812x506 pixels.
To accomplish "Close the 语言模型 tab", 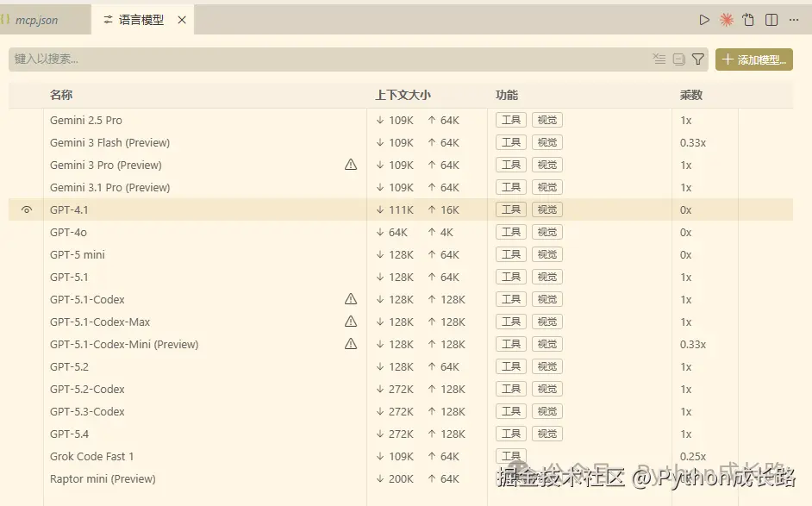I will [182, 20].
